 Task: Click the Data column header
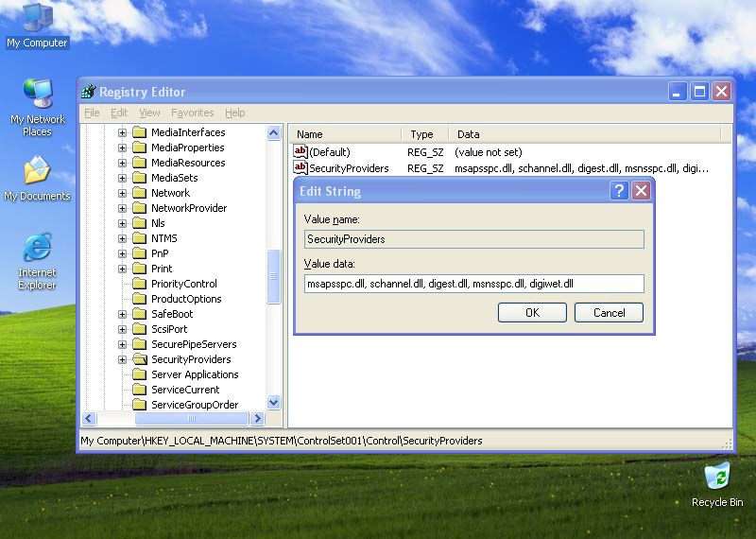tap(585, 134)
